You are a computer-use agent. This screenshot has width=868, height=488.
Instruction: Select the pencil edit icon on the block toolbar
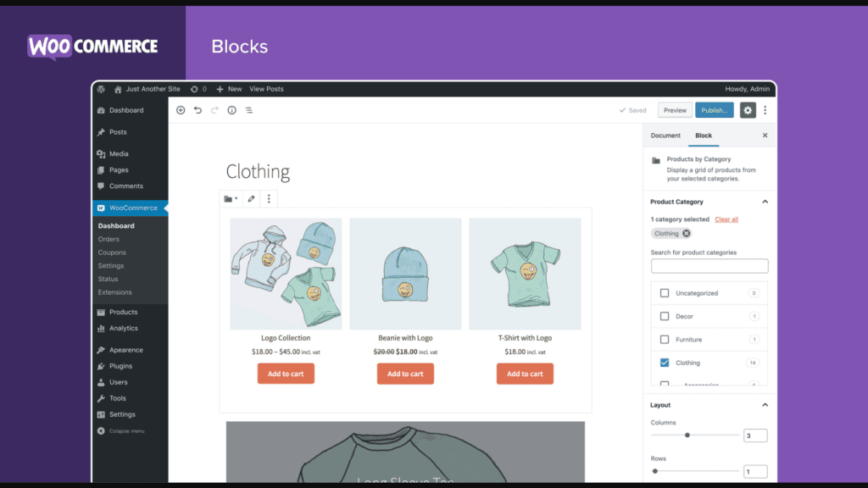[251, 198]
